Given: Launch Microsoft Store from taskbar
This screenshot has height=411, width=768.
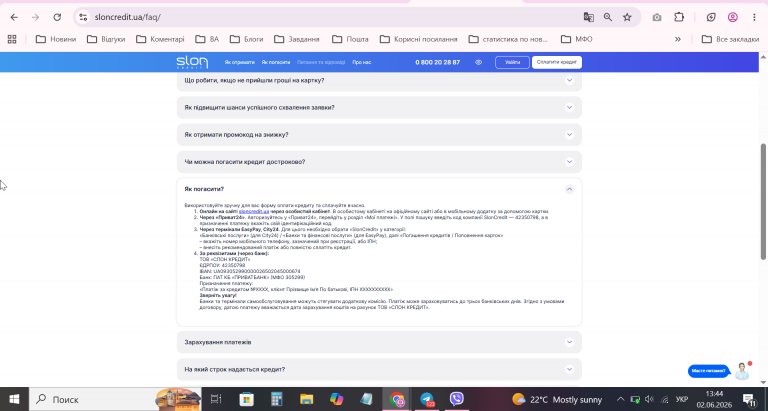Looking at the screenshot, I should click(x=246, y=399).
